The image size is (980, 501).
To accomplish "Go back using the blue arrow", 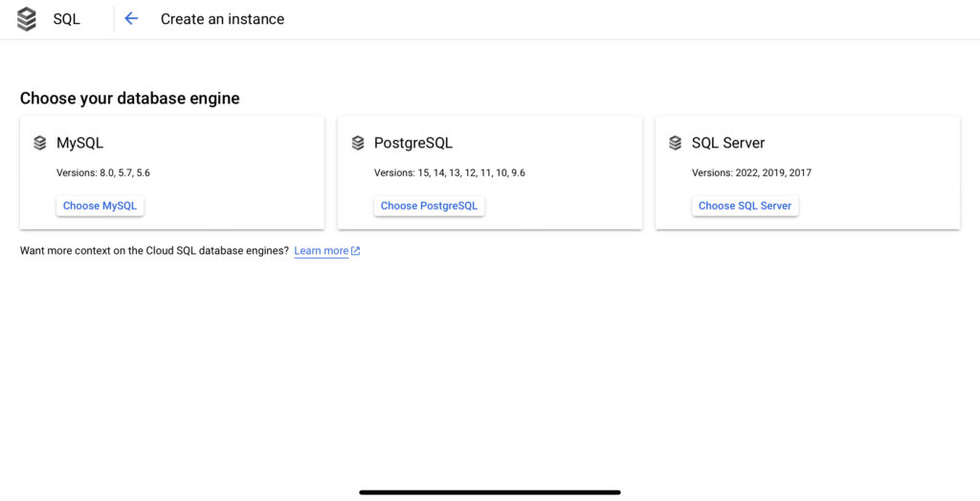I will [131, 19].
